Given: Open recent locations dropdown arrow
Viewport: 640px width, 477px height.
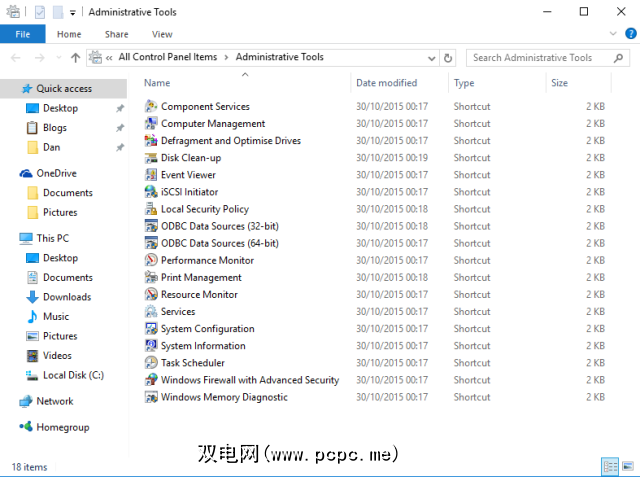Looking at the screenshot, I should coord(59,58).
